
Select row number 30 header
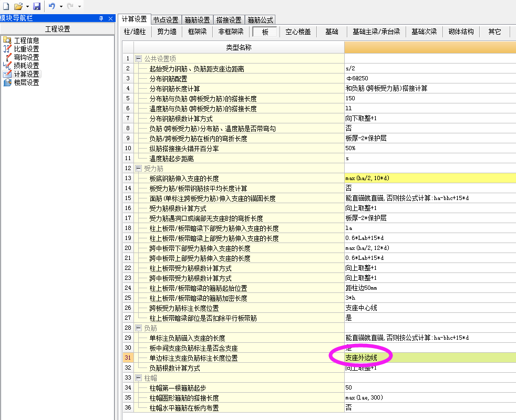coord(128,348)
